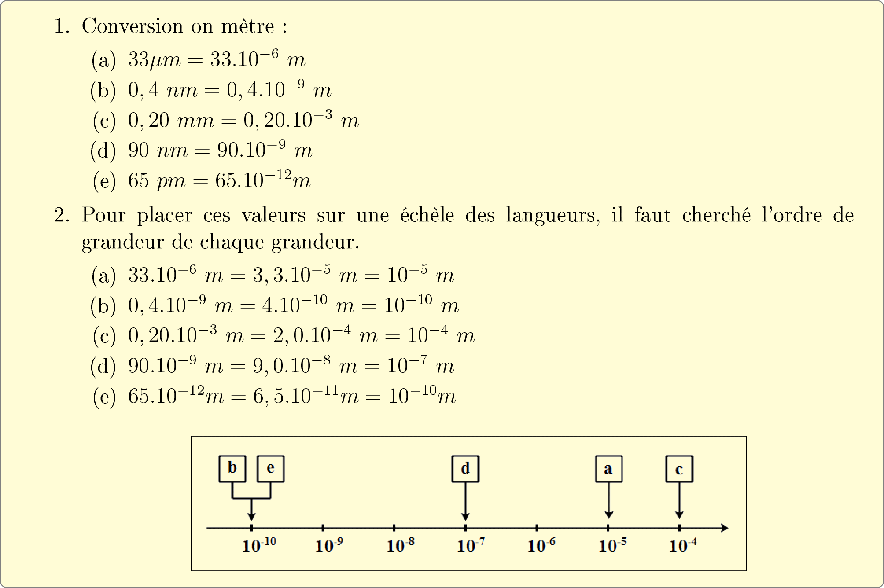The image size is (884, 588).
Task: Click the boxed label "e" on the scale
Action: (x=270, y=469)
